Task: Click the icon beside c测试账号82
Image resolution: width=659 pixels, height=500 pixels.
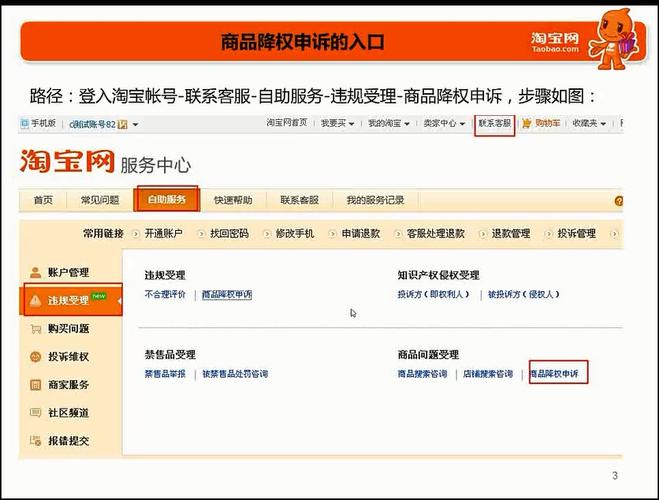Action: tap(122, 124)
